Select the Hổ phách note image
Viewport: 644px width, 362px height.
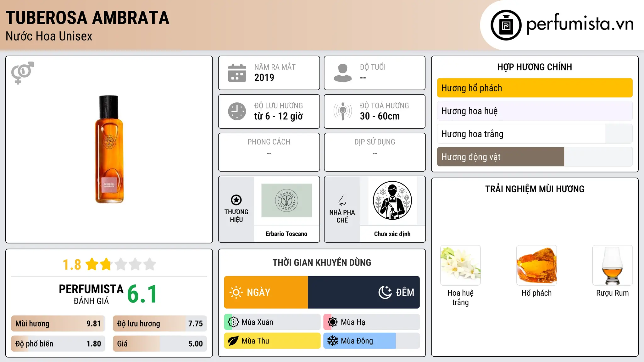click(x=536, y=265)
